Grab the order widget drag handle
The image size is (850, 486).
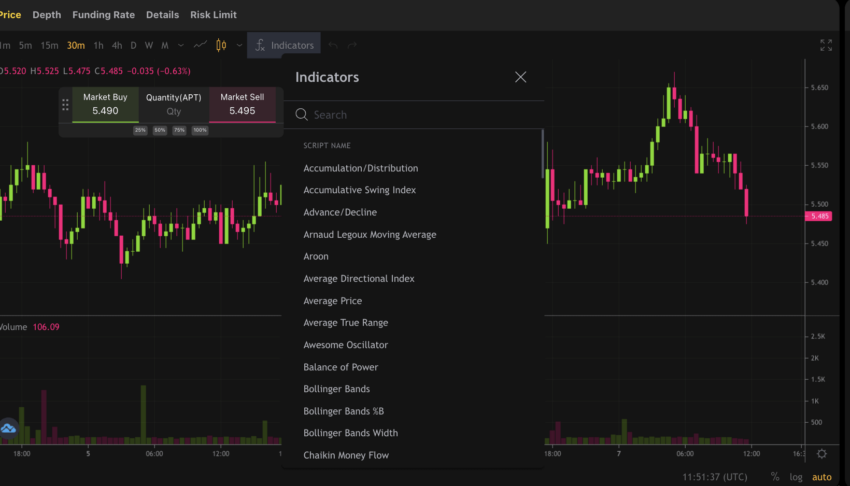click(x=65, y=105)
